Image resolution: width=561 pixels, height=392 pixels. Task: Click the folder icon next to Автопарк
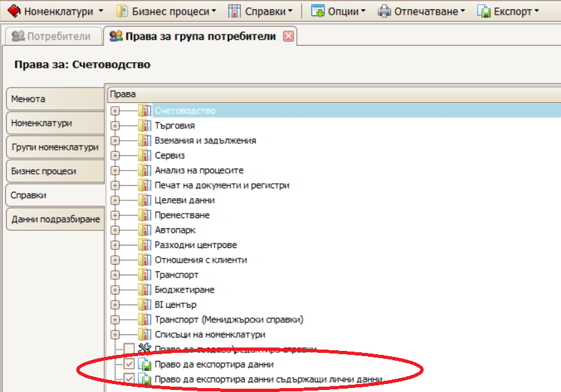click(x=145, y=230)
